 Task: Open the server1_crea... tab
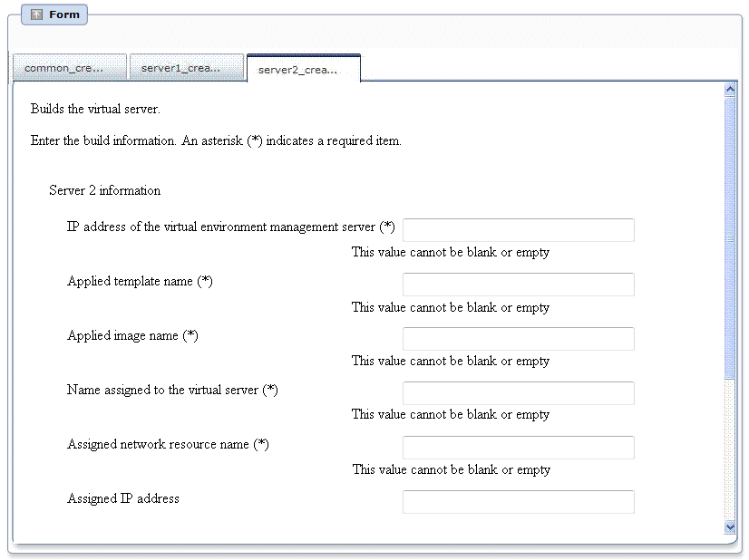click(x=187, y=68)
